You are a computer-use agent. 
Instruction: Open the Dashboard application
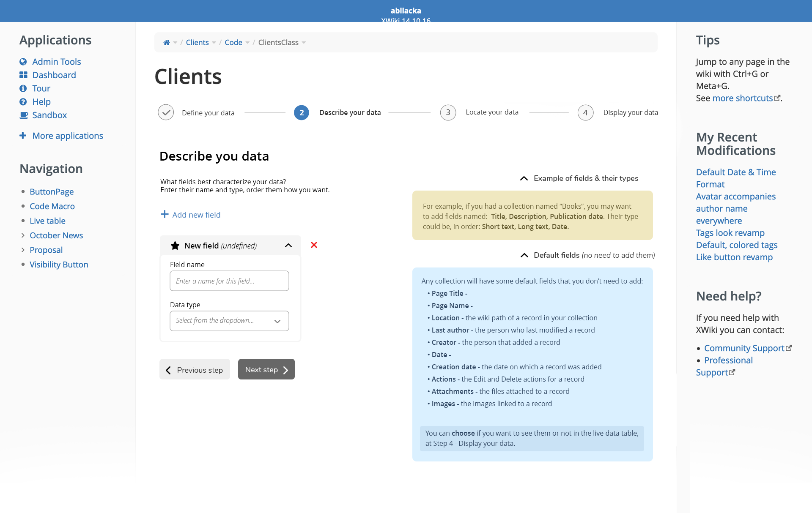(x=54, y=75)
